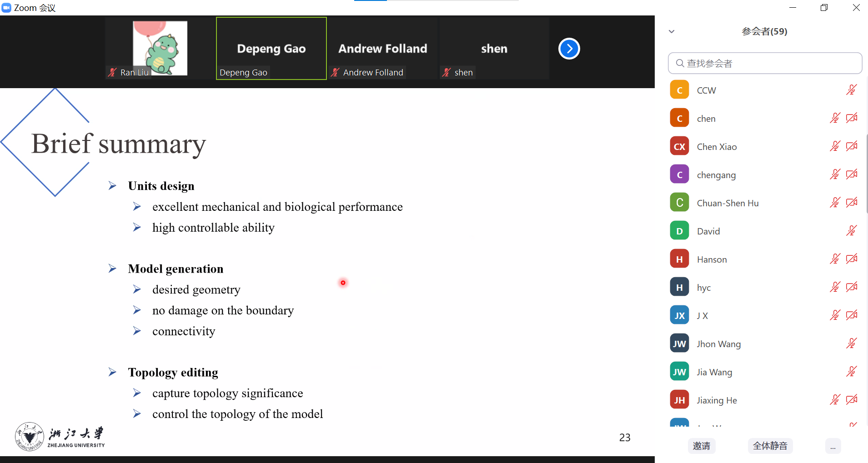Click the 邀请 invite button
The height and width of the screenshot is (463, 868).
(702, 446)
